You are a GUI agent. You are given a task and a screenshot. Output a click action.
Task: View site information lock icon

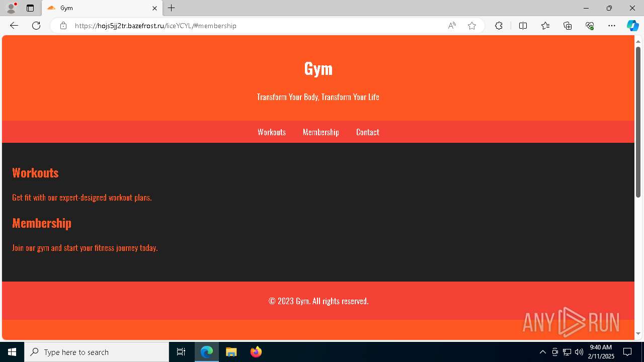click(x=63, y=26)
